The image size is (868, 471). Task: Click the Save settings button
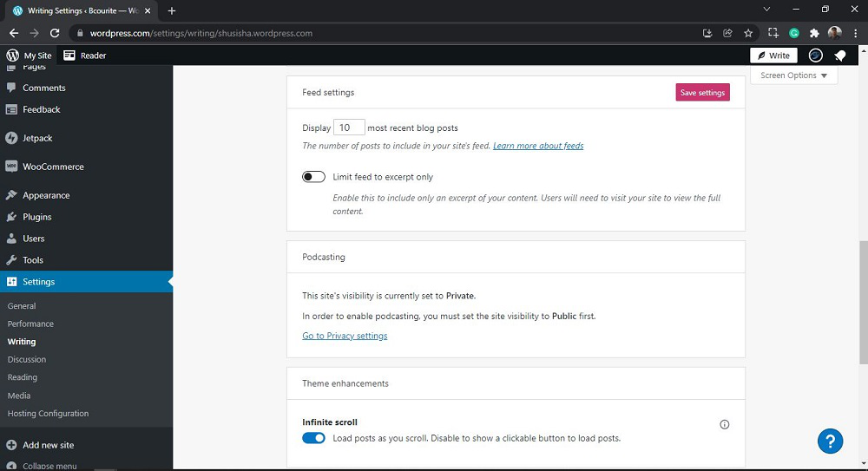pos(702,93)
